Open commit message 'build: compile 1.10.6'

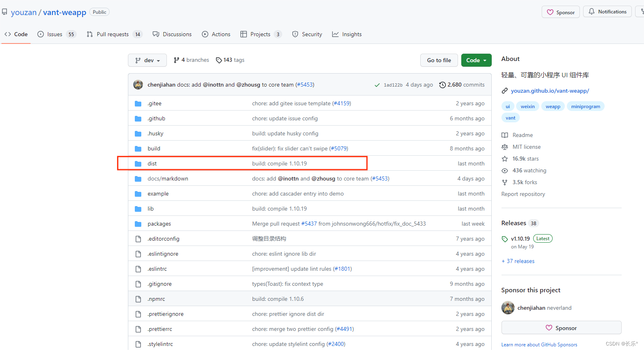coord(278,299)
